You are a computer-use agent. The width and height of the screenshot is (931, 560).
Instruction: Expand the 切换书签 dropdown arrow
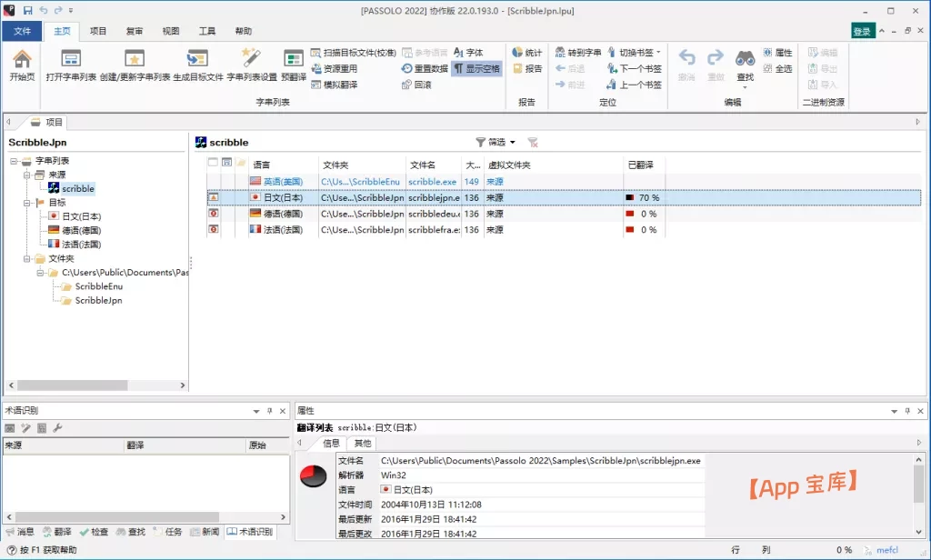pyautogui.click(x=658, y=53)
